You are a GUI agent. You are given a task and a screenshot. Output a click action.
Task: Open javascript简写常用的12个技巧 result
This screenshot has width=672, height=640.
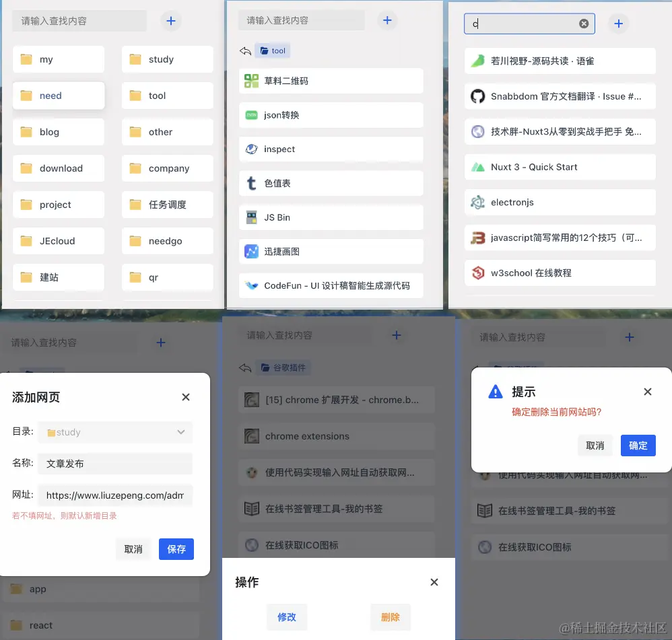560,238
